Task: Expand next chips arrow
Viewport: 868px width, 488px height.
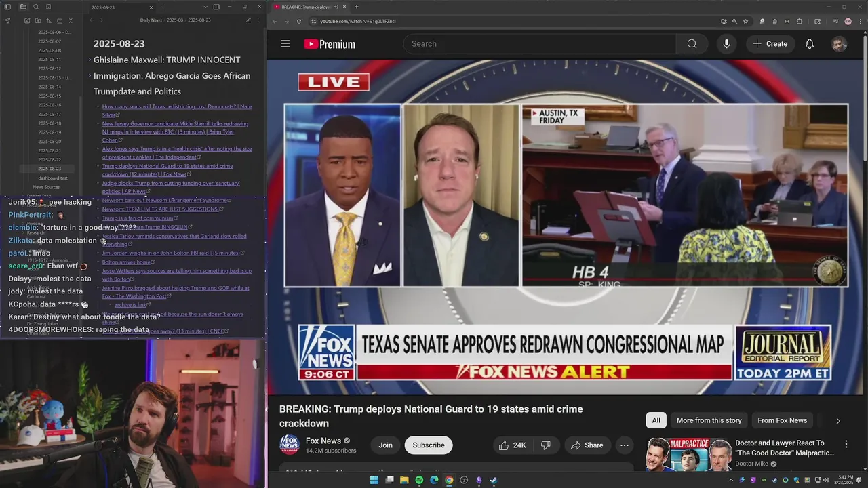Action: click(x=837, y=421)
